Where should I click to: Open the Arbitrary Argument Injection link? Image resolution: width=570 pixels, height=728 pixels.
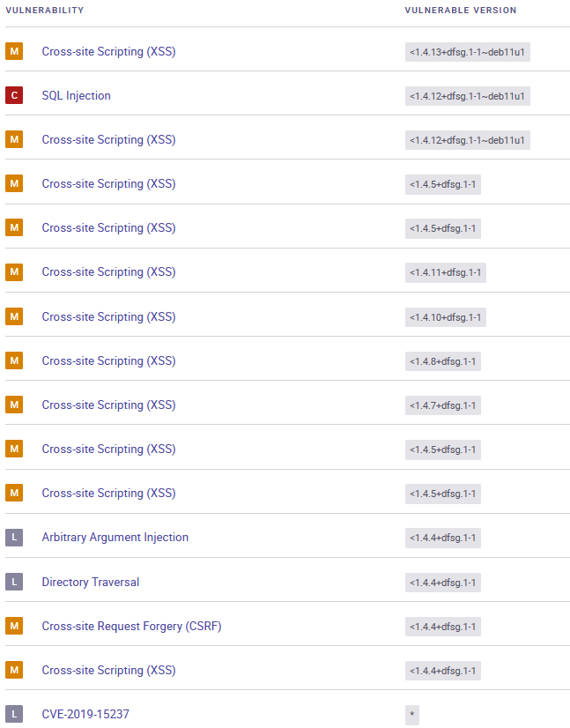tap(115, 537)
